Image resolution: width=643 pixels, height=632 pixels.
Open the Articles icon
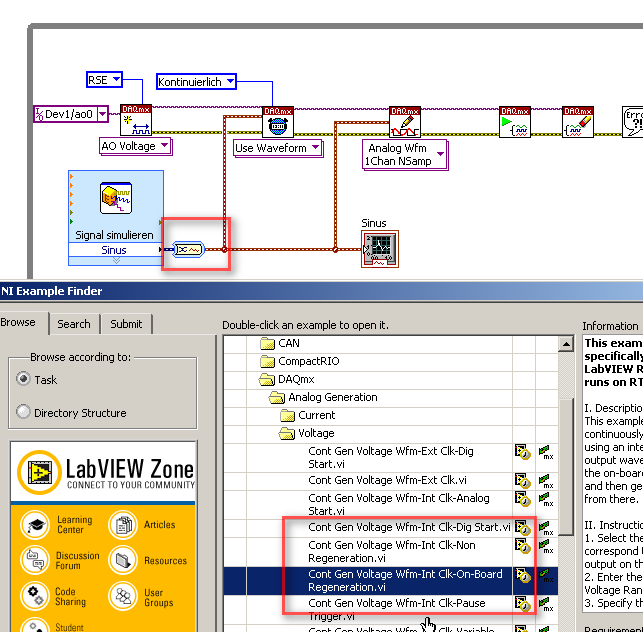coord(123,525)
